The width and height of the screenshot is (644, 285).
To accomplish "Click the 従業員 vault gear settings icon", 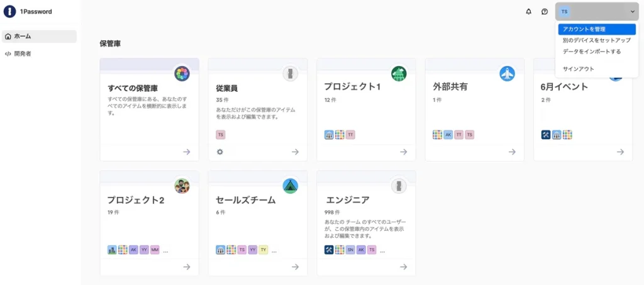I will pyautogui.click(x=220, y=152).
